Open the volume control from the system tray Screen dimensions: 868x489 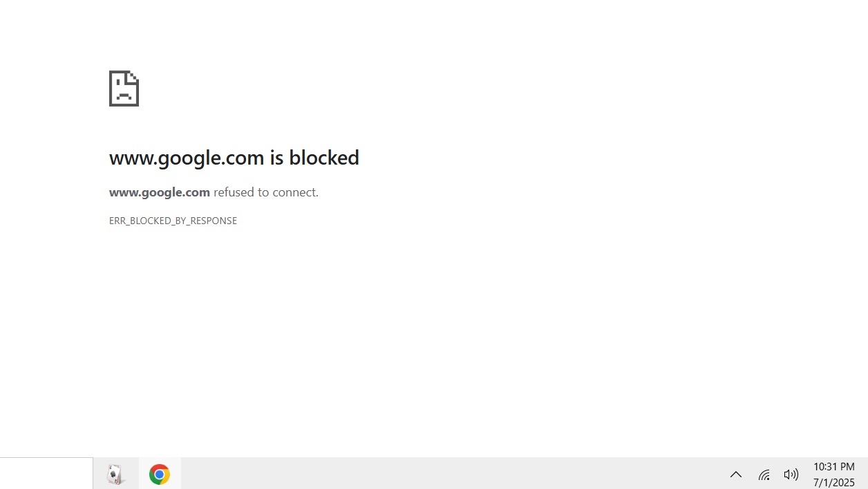(x=791, y=474)
